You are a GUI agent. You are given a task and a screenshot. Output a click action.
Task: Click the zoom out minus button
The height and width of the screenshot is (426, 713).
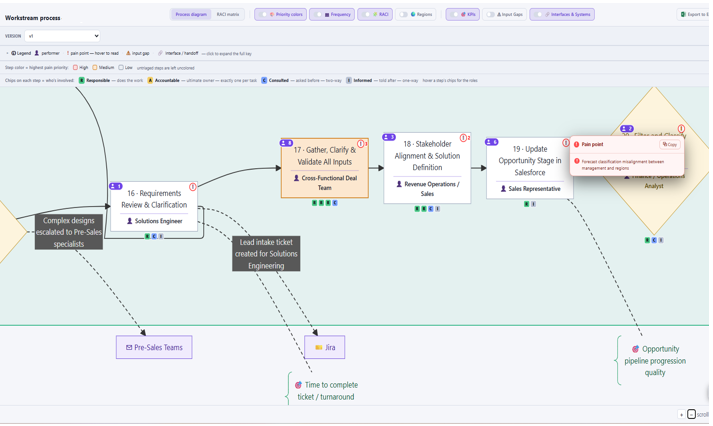pyautogui.click(x=691, y=414)
